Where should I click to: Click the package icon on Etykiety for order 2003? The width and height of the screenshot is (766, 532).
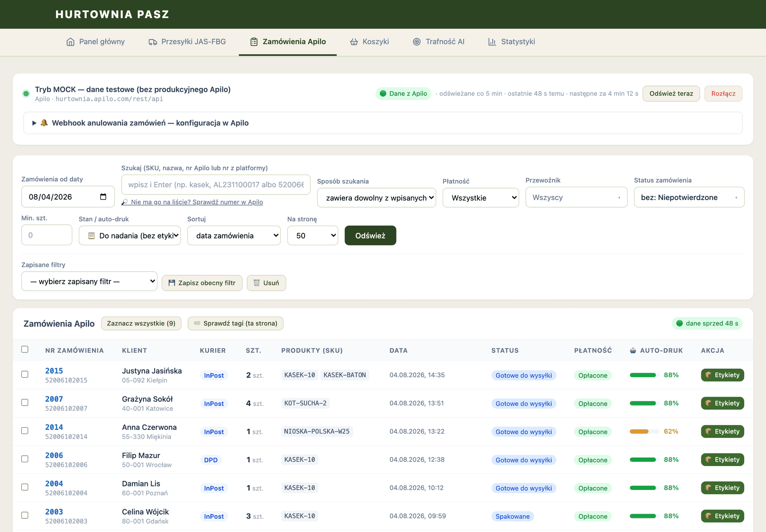coord(709,516)
